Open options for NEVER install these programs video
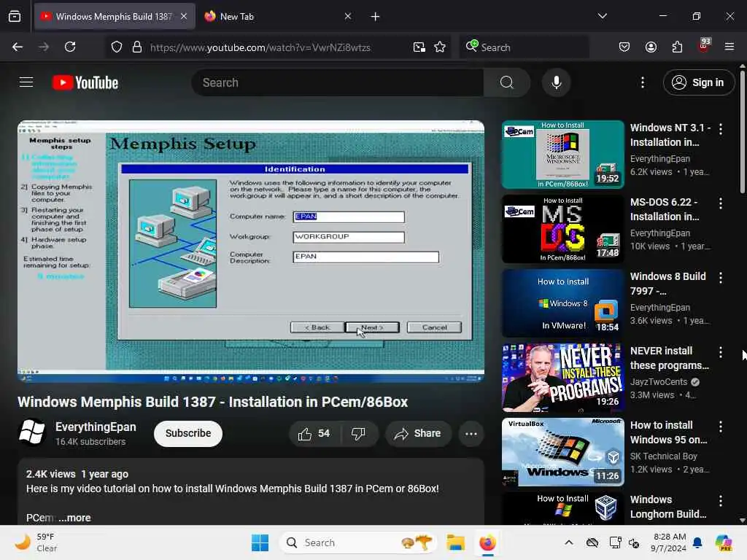This screenshot has width=747, height=560. click(720, 352)
